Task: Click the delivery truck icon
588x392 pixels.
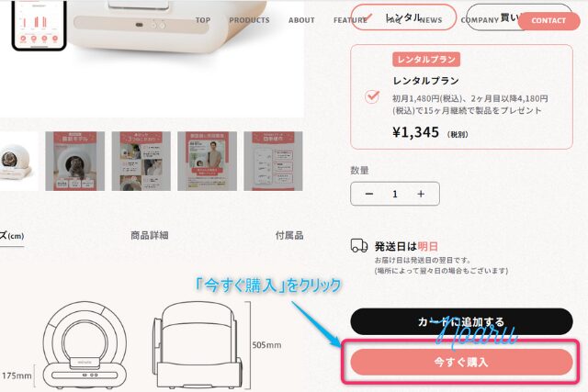Action: (359, 246)
